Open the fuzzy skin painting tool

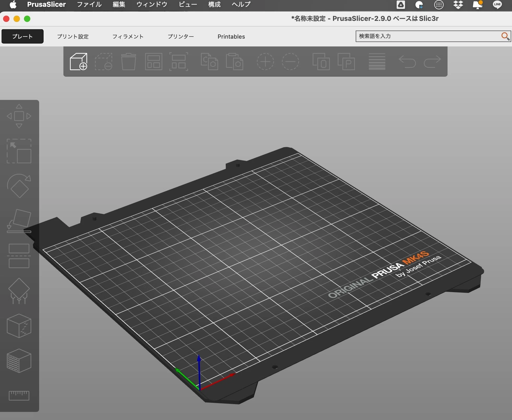point(19,361)
